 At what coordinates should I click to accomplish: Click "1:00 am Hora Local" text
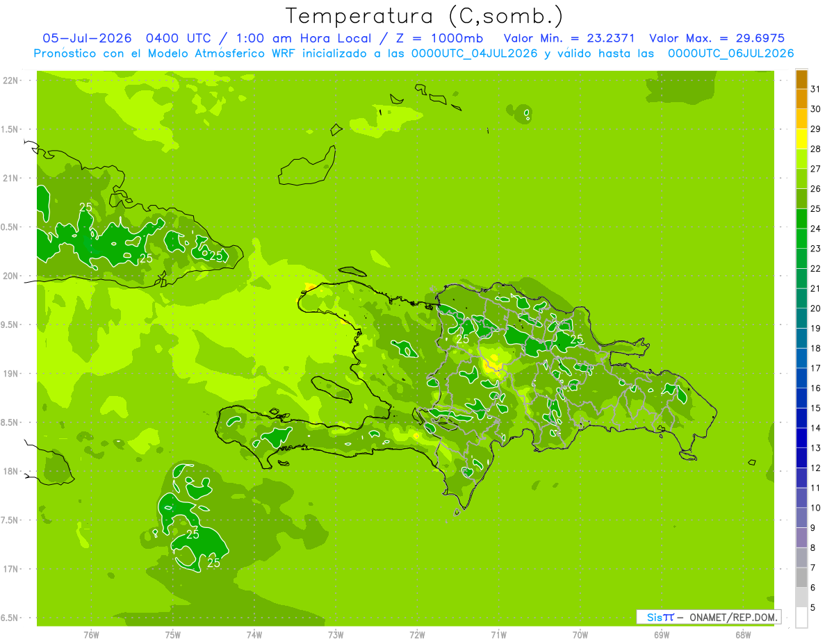point(302,38)
